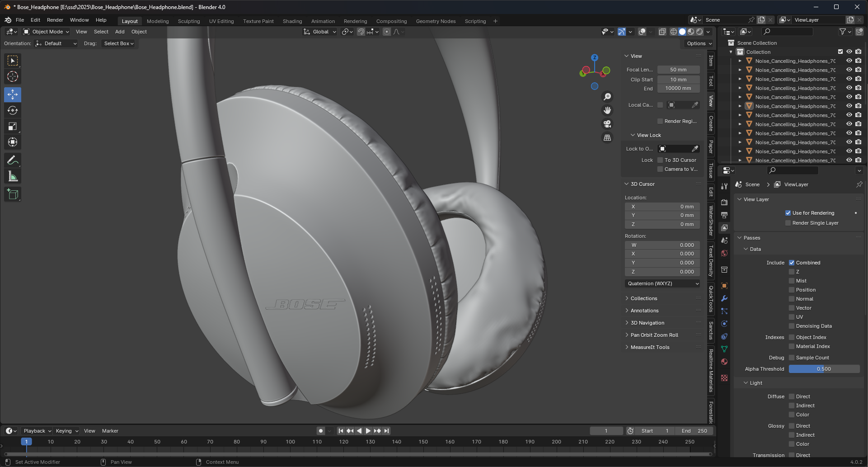The image size is (868, 467).
Task: Switch to the Shading workspace tab
Action: click(x=292, y=21)
